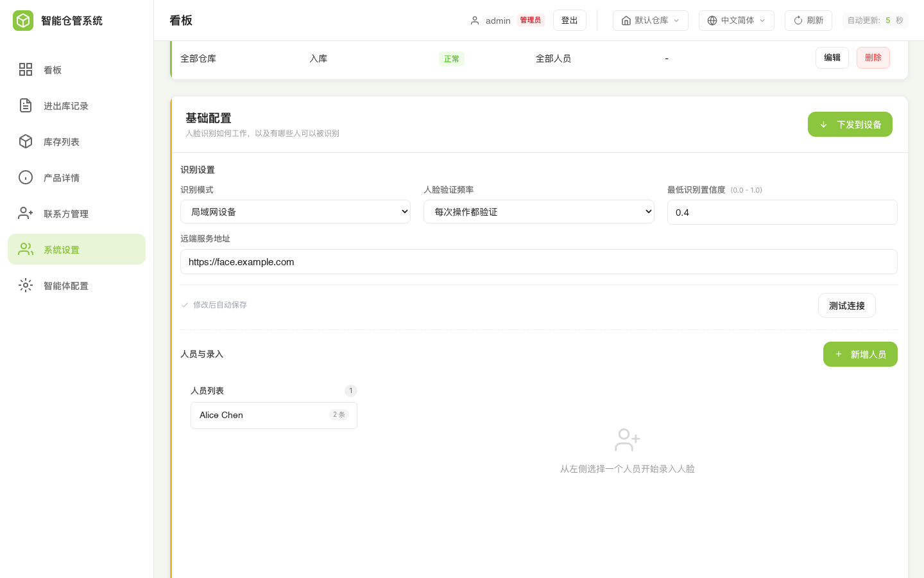
Task: Click the checkmark icon beside 修改后自动保存
Action: [185, 305]
